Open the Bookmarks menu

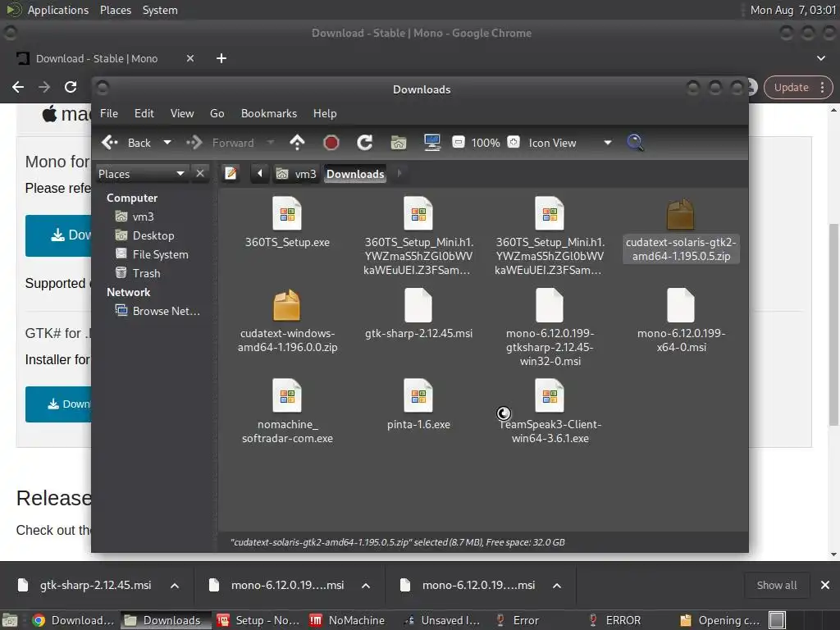point(269,113)
